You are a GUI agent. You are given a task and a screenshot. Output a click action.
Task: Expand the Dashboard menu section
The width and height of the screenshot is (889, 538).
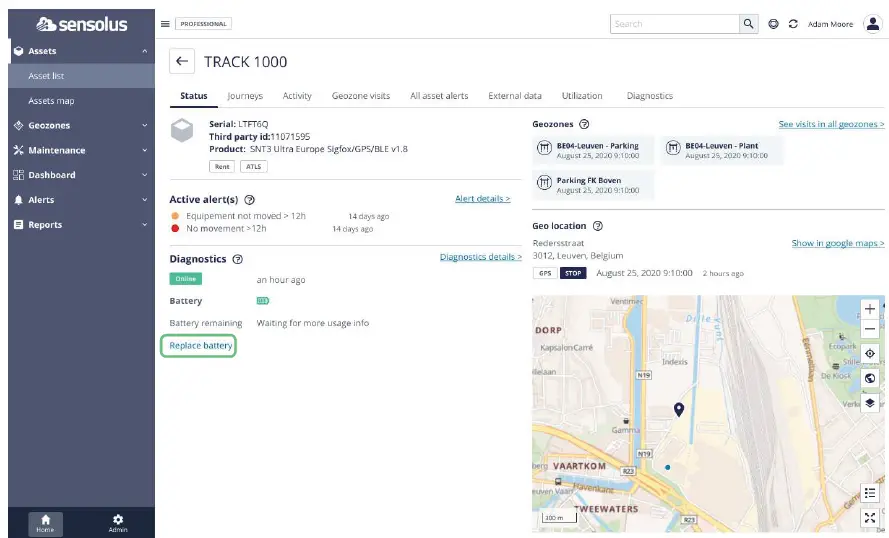click(x=81, y=175)
